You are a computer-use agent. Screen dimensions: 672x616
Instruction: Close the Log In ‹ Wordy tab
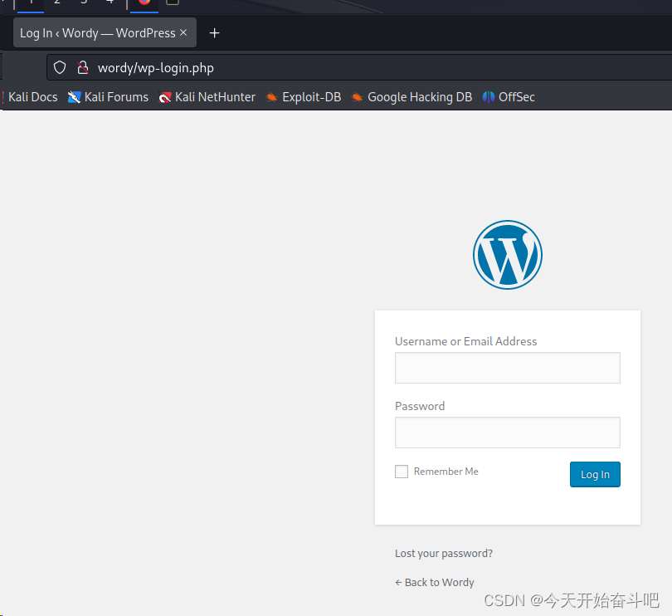click(x=183, y=32)
